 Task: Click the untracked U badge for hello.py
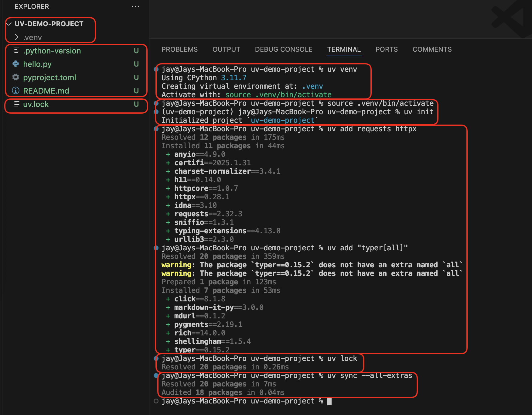pyautogui.click(x=136, y=64)
